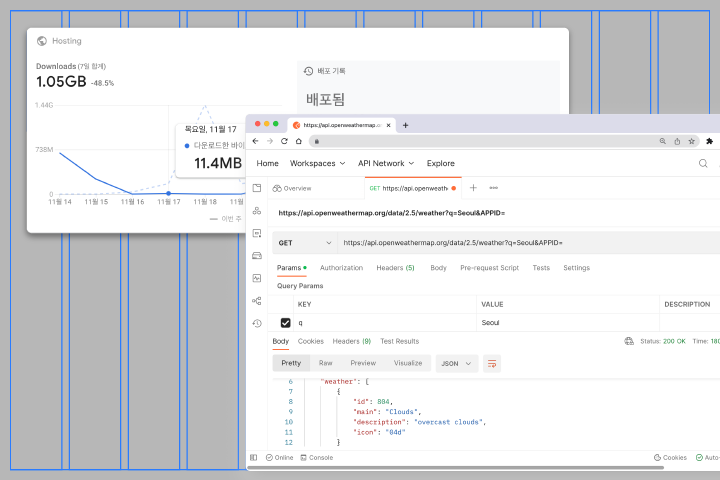This screenshot has width=720, height=480.
Task: Expand the GET method dropdown
Action: [304, 243]
